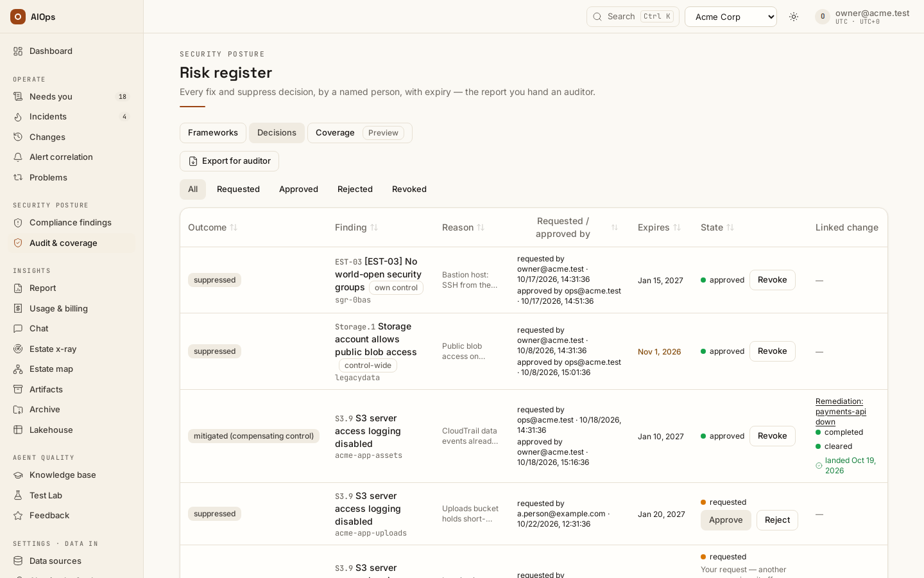The image size is (924, 578).
Task: Revoke the acme-app-assets mitigated decision
Action: [773, 436]
